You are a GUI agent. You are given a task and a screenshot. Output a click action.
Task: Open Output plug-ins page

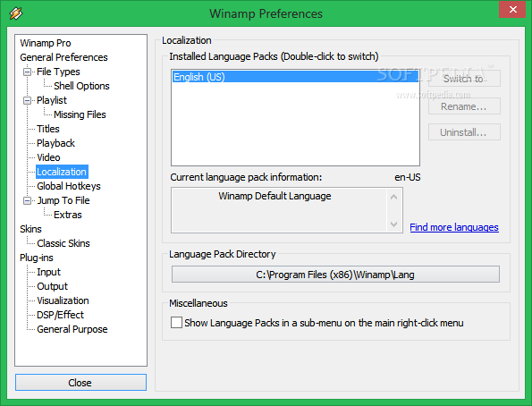pos(52,286)
